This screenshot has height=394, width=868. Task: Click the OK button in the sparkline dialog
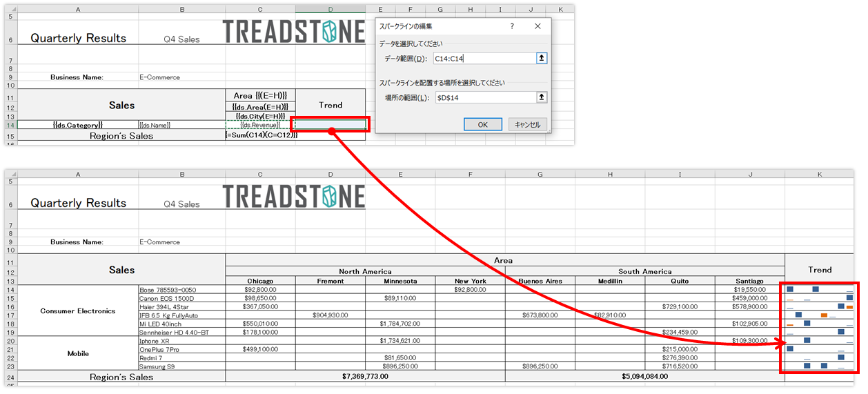click(482, 124)
